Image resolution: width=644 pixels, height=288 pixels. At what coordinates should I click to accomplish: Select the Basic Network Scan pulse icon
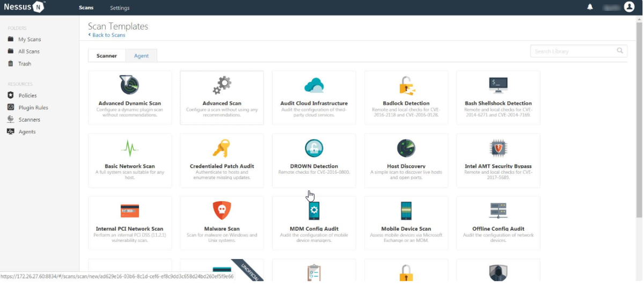click(129, 147)
